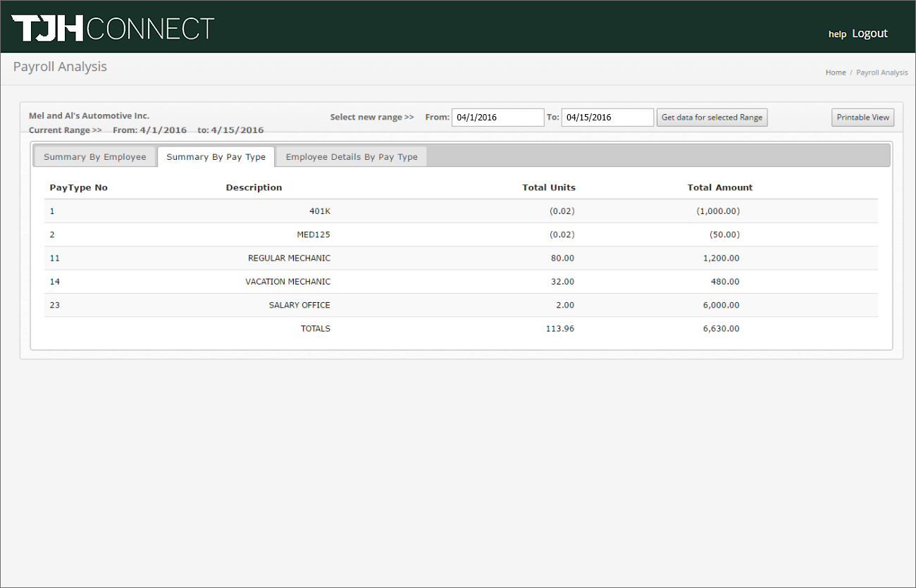The width and height of the screenshot is (916, 588).
Task: Select the REGULAR MECHANIC row description
Action: pyautogui.click(x=289, y=258)
